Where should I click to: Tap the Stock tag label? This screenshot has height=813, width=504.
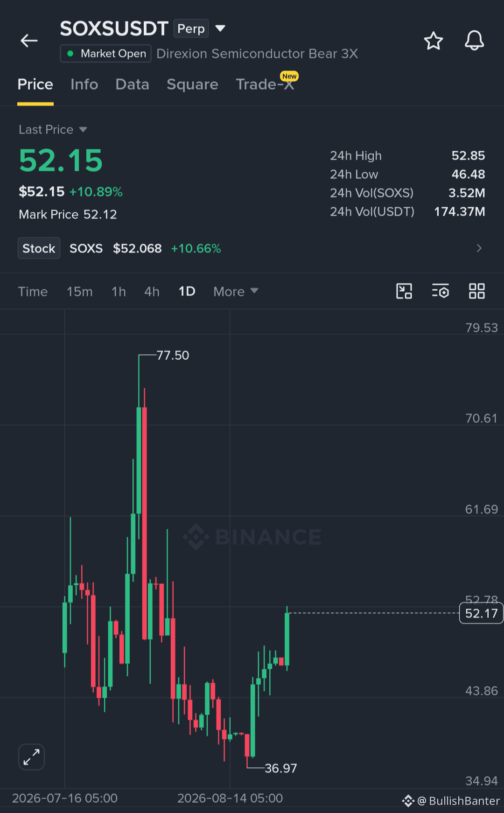click(x=39, y=248)
